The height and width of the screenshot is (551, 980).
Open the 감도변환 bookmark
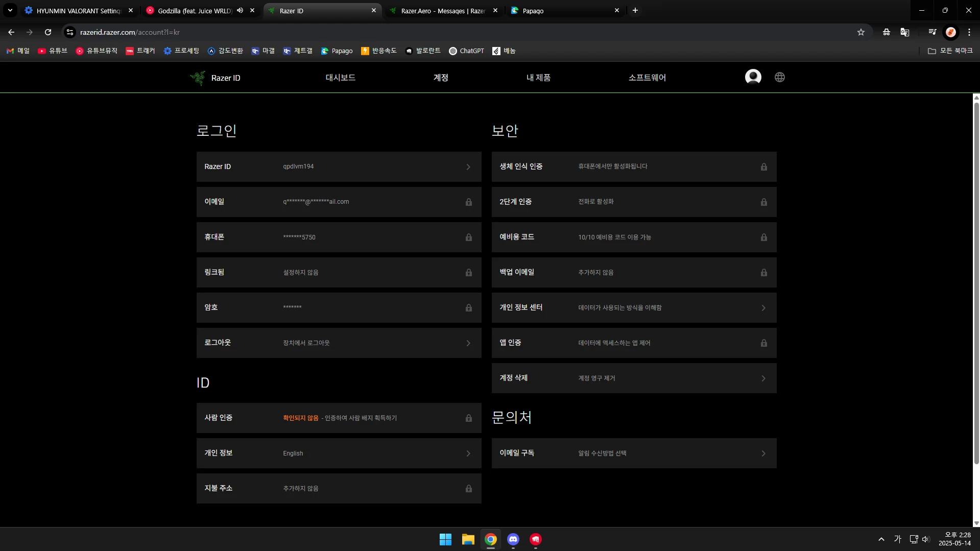[225, 51]
